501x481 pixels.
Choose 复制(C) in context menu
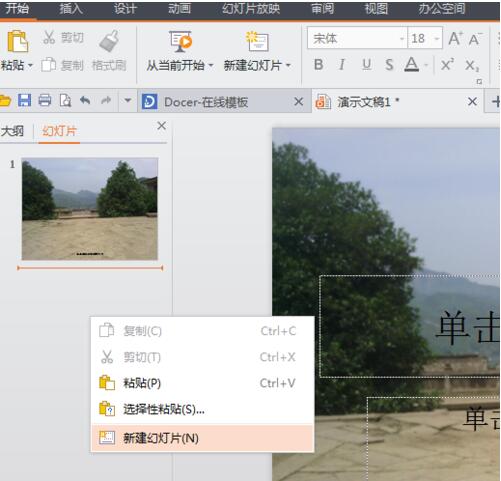coord(202,331)
